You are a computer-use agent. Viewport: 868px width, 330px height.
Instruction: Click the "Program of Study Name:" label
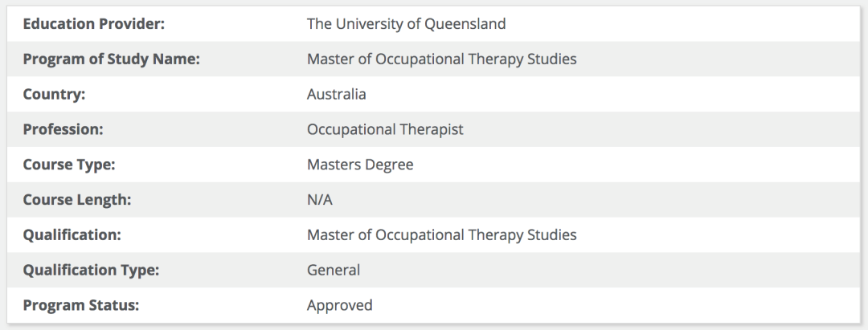click(x=111, y=59)
